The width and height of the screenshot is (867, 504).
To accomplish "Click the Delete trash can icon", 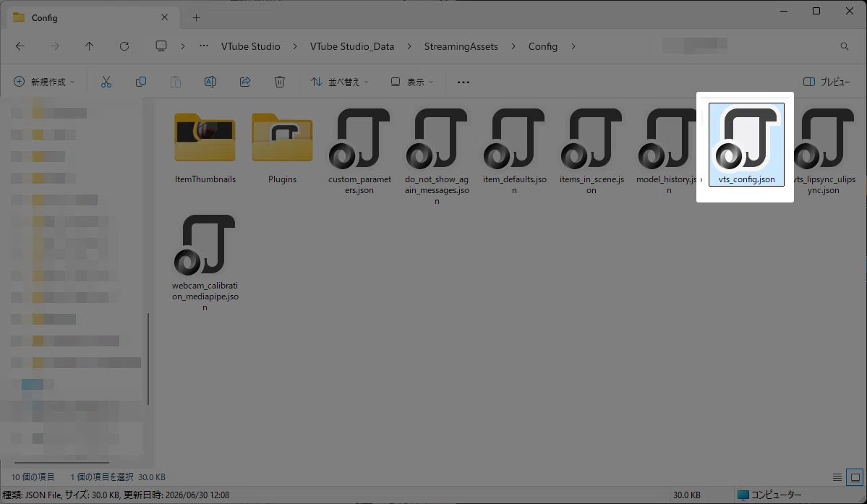I will click(280, 82).
